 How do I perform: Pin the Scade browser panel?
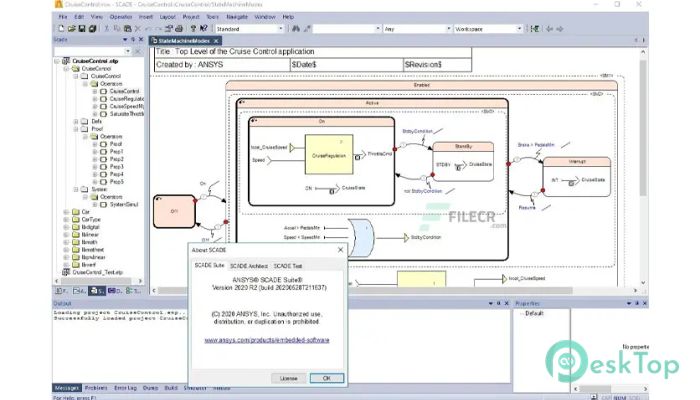133,40
